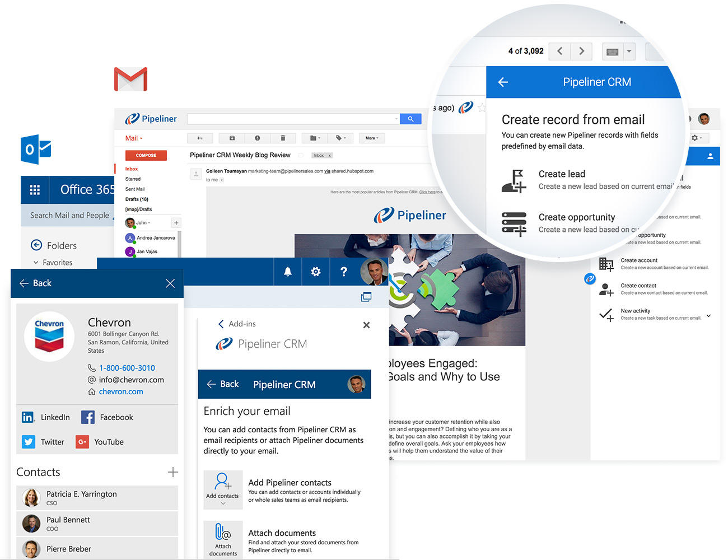
Task: Close the Chevron contact panel
Action: point(170,283)
